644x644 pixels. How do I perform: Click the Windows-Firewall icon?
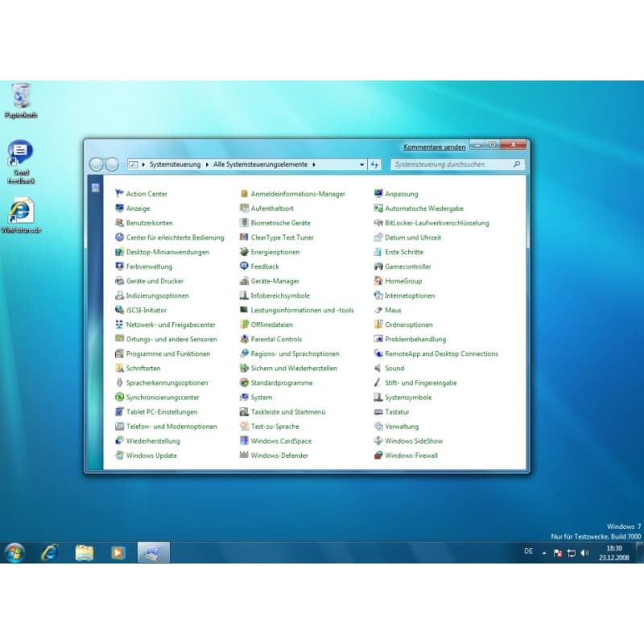[x=378, y=455]
